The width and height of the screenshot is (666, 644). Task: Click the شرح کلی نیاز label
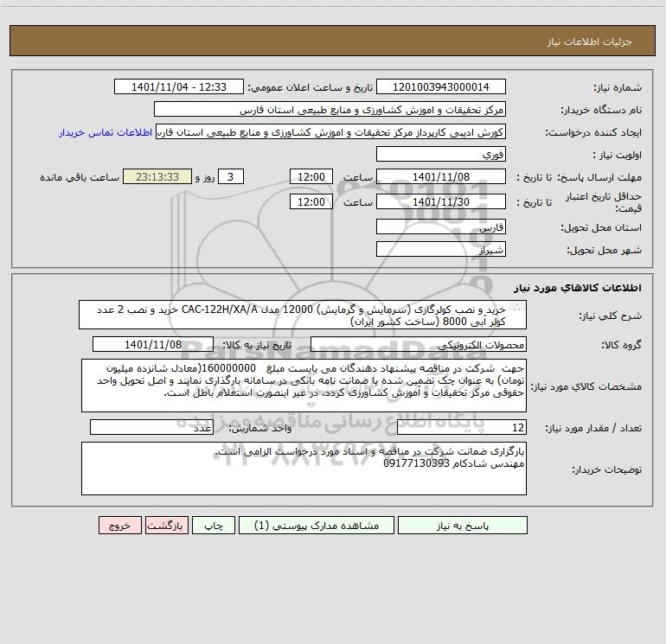pyautogui.click(x=611, y=316)
